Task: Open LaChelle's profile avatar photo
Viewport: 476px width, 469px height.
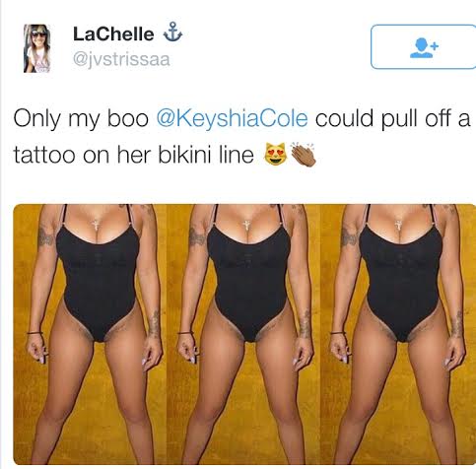Action: (36, 48)
